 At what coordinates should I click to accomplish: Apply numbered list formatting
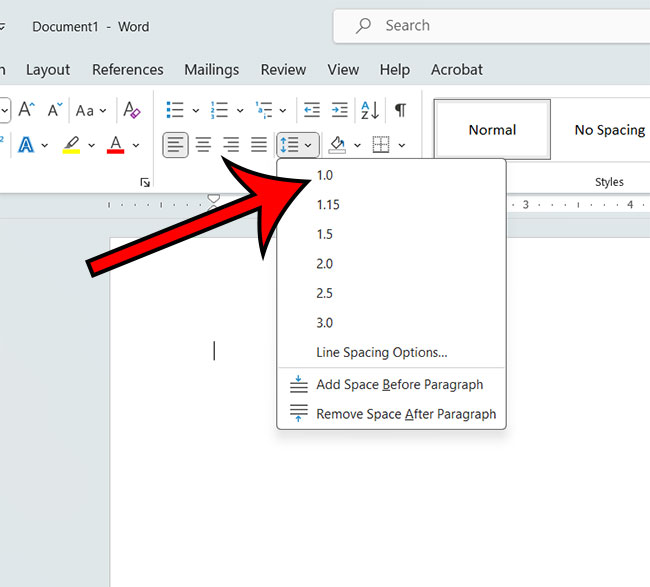tap(219, 110)
